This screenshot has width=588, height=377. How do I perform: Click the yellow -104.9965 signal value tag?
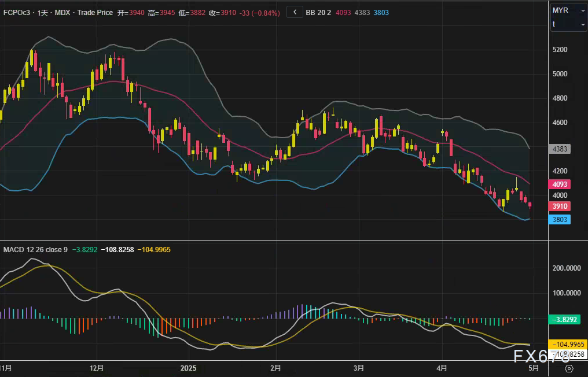coord(568,344)
